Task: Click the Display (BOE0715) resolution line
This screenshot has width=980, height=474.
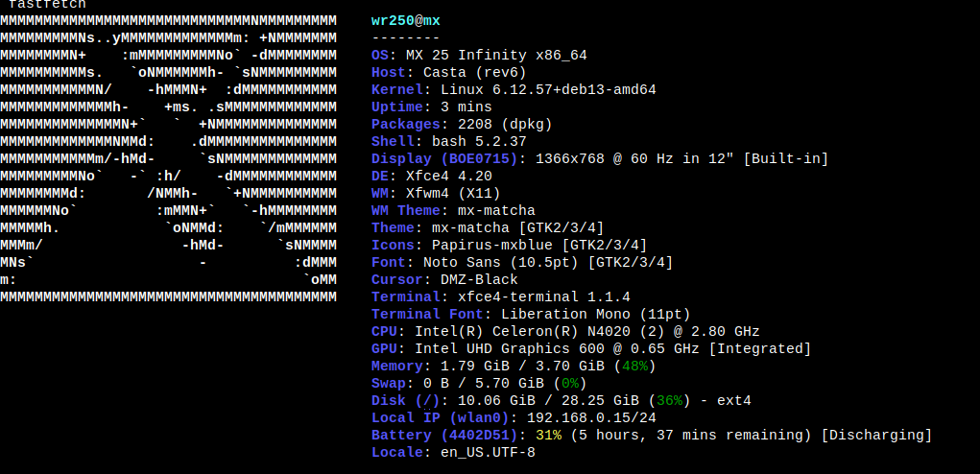Action: click(599, 159)
